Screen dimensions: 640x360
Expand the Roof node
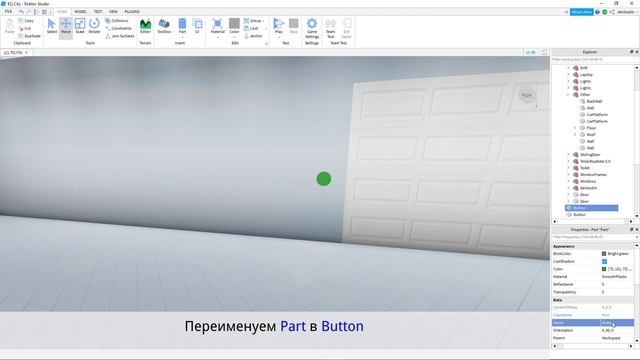coord(575,134)
